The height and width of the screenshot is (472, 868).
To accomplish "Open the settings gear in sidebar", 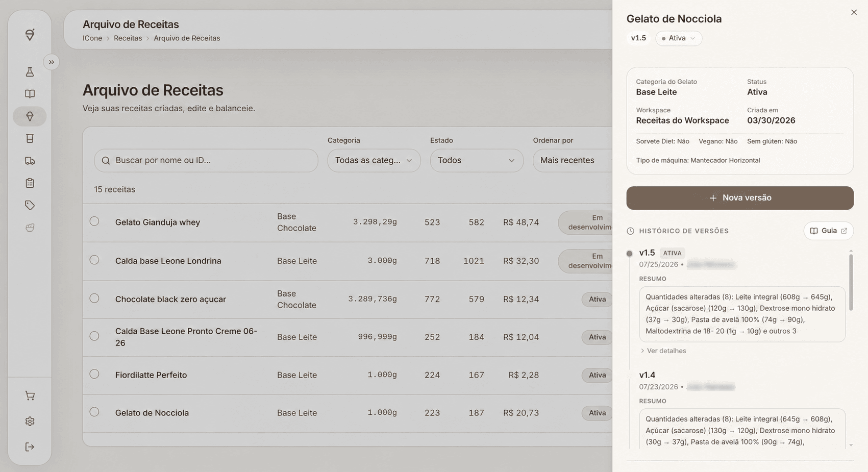I will (x=30, y=421).
